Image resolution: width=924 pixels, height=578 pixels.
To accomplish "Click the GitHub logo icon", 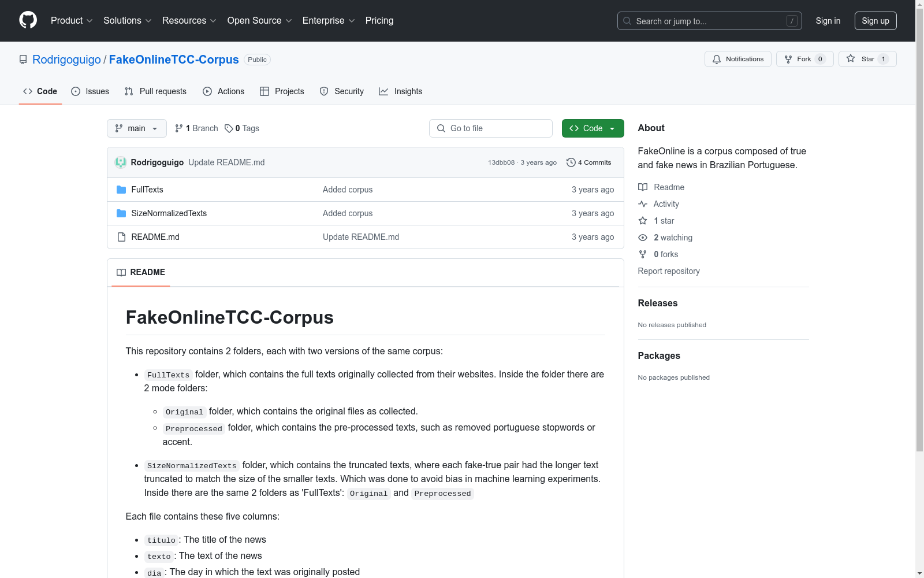I will pos(28,20).
